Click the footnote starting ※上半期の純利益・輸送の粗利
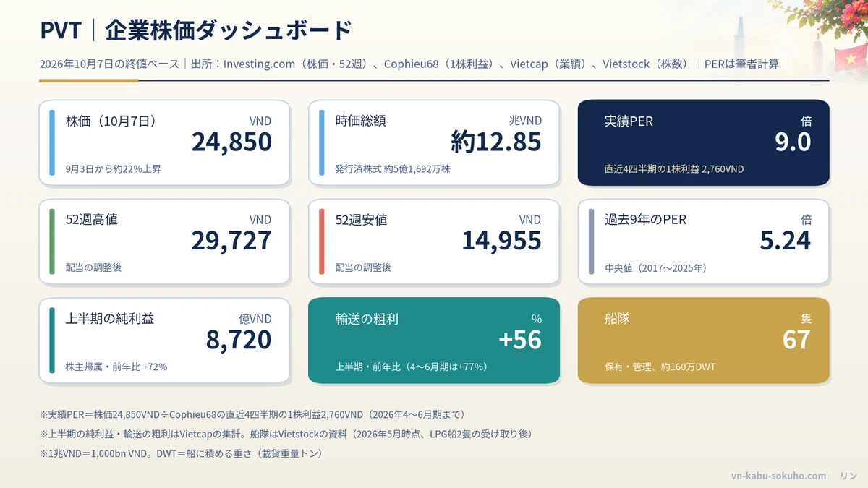This screenshot has height=488, width=868. tap(286, 435)
